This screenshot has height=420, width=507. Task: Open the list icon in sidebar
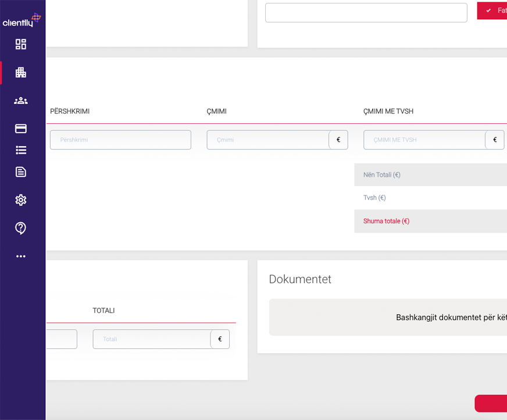click(x=21, y=150)
